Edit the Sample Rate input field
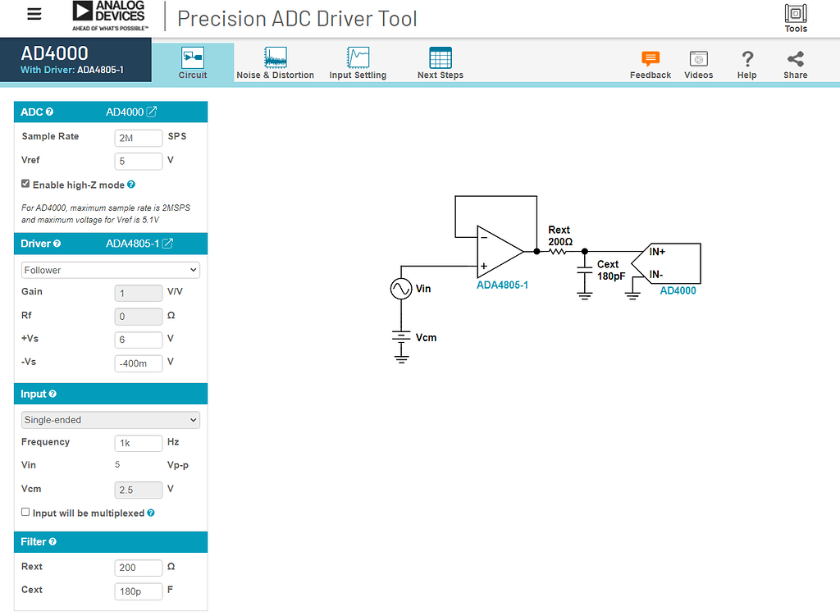 tap(138, 138)
